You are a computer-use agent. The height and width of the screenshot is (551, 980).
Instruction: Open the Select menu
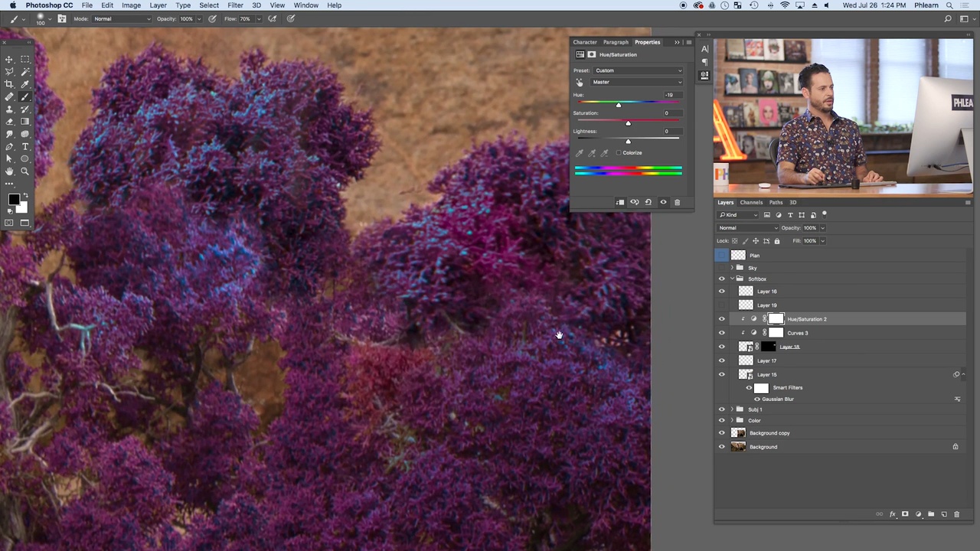click(x=209, y=5)
